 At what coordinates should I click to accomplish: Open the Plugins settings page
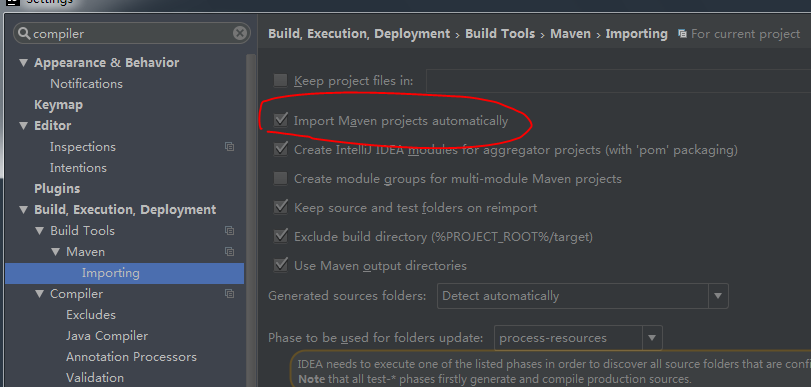tap(57, 189)
